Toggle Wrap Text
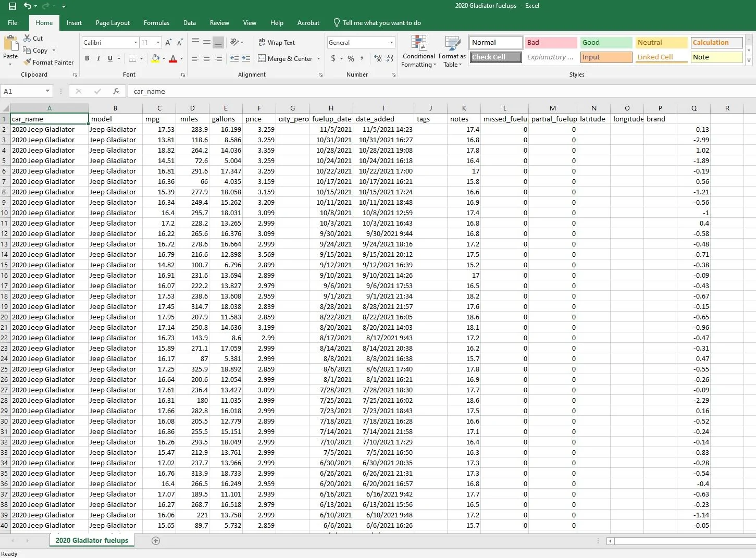This screenshot has height=558, width=756. tap(277, 43)
